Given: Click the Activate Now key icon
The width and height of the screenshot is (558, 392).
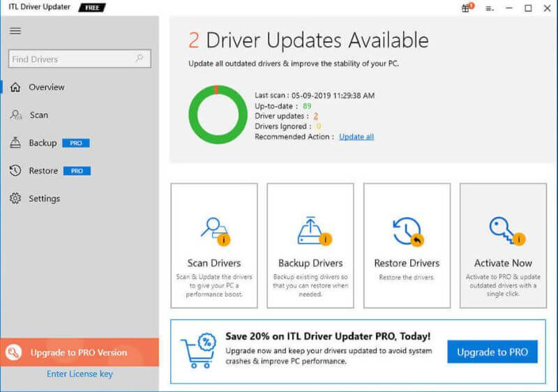Looking at the screenshot, I should 506,231.
